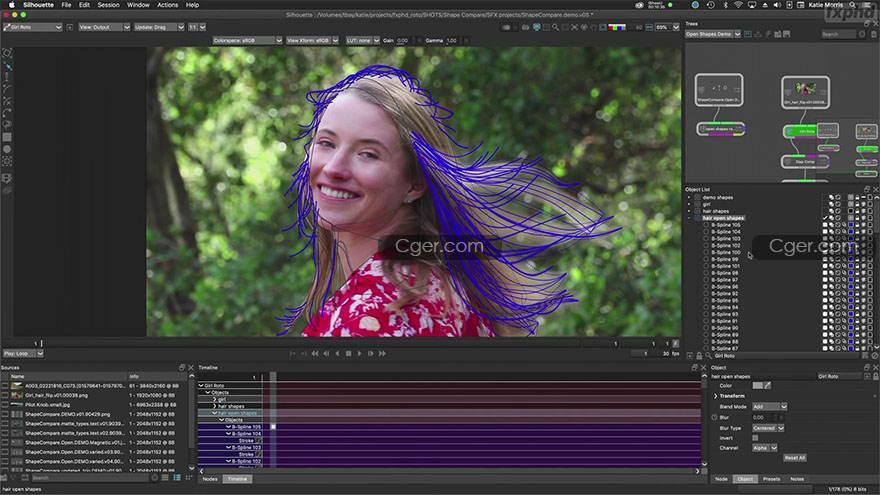Choose the B-Spline drawing tool
Screen dimensions: 880x495
[x=7, y=89]
